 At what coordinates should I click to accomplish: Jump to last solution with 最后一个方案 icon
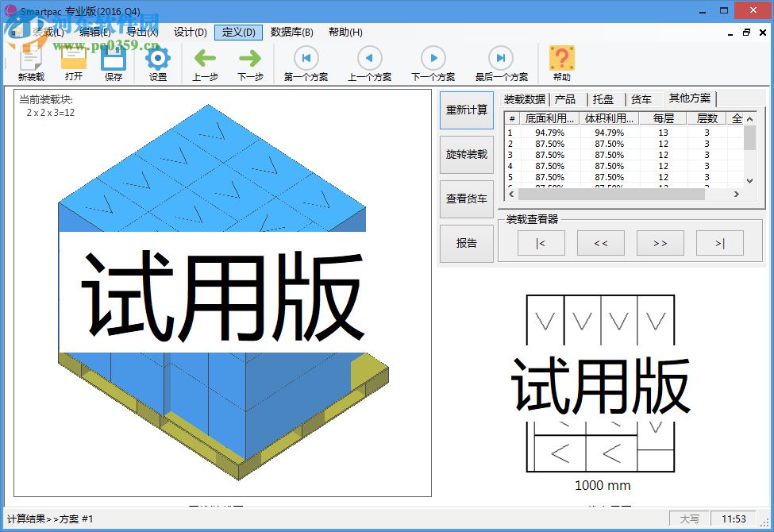coord(499,58)
